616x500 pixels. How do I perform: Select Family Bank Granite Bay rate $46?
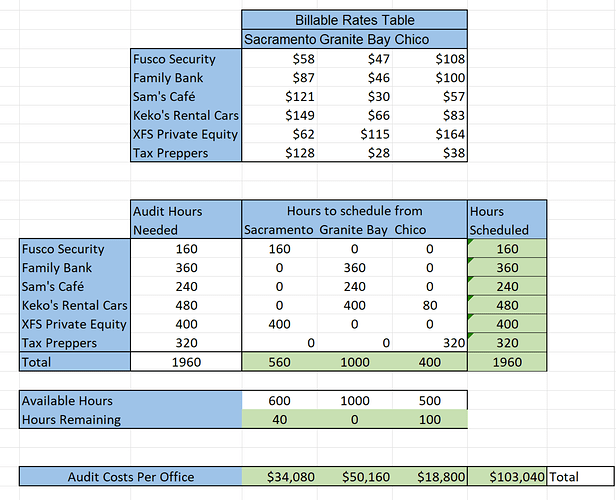coord(355,78)
